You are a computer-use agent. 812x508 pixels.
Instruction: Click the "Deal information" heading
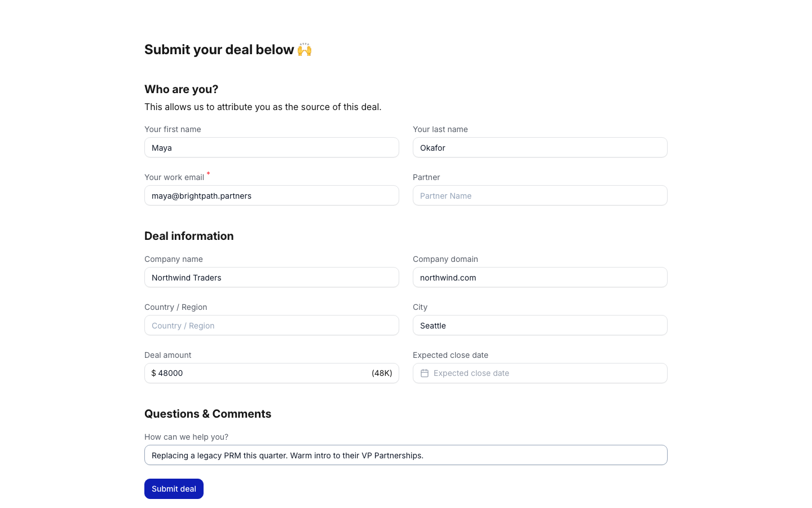pyautogui.click(x=189, y=236)
